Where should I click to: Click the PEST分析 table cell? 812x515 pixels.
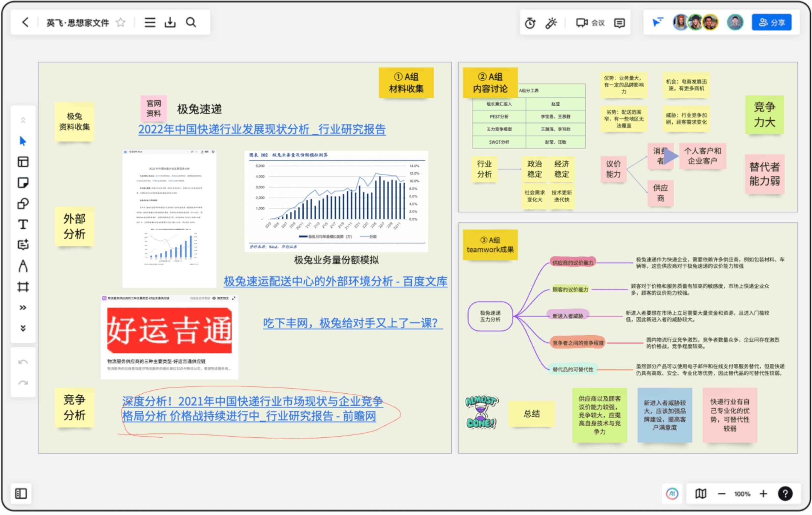(x=499, y=117)
